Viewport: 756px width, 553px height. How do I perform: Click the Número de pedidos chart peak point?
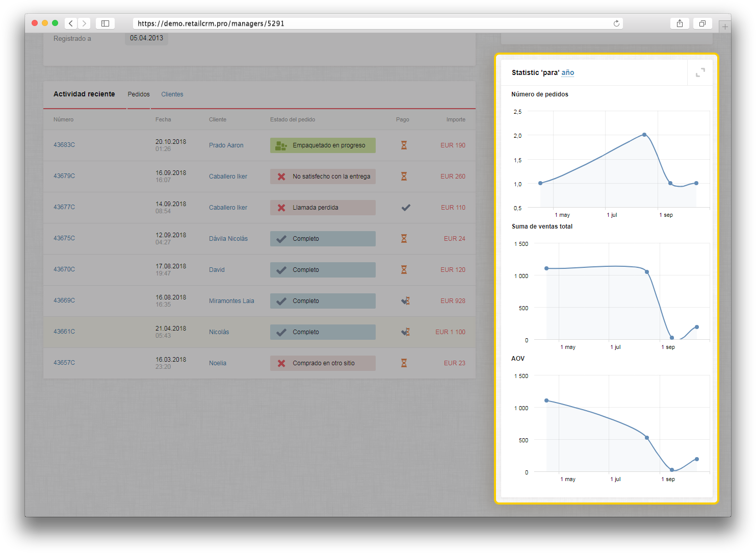click(644, 135)
